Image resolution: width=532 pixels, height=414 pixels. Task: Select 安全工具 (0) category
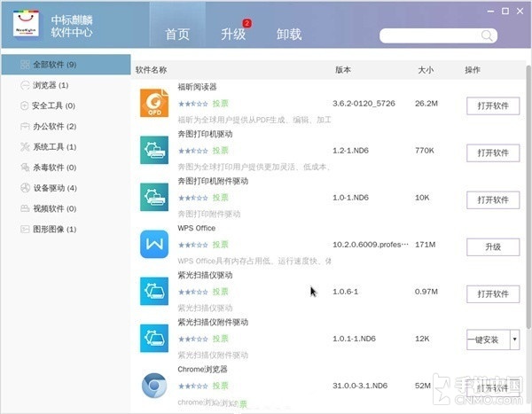click(66, 105)
